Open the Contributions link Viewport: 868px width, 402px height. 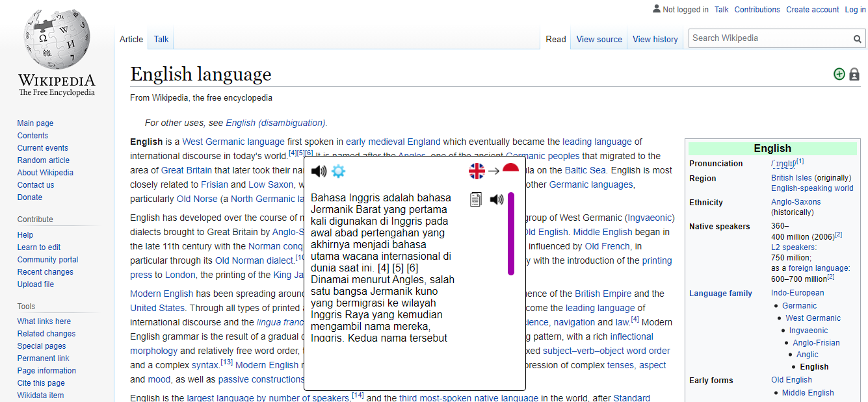(x=757, y=10)
